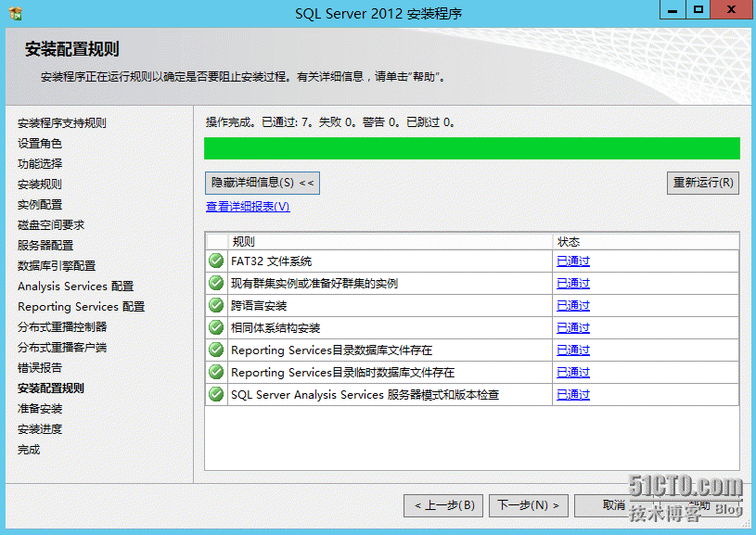This screenshot has width=756, height=535.
Task: Maximize the SQL Server 2012 安装程序 window
Action: click(x=698, y=9)
